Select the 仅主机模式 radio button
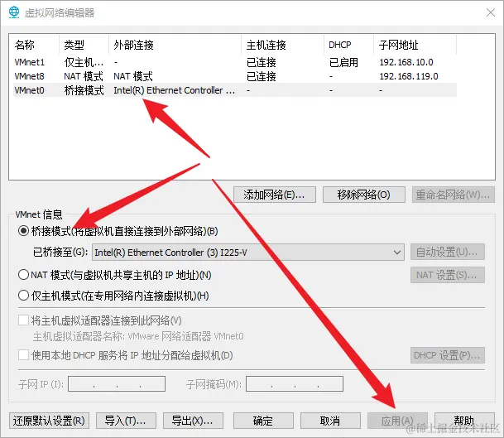 [x=23, y=296]
